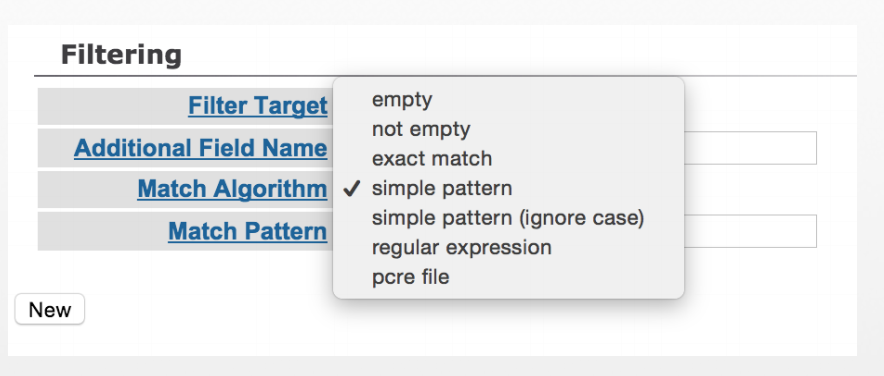The width and height of the screenshot is (884, 376).
Task: Click gray cell left of Match Pattern label
Action: [x=103, y=231]
